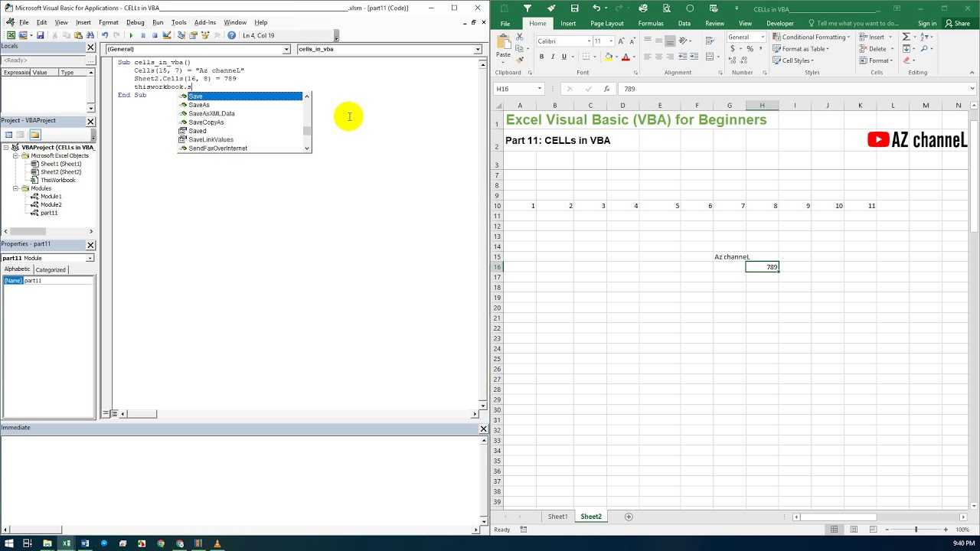Click the Reset stop icon in VBA toolbar

click(155, 35)
